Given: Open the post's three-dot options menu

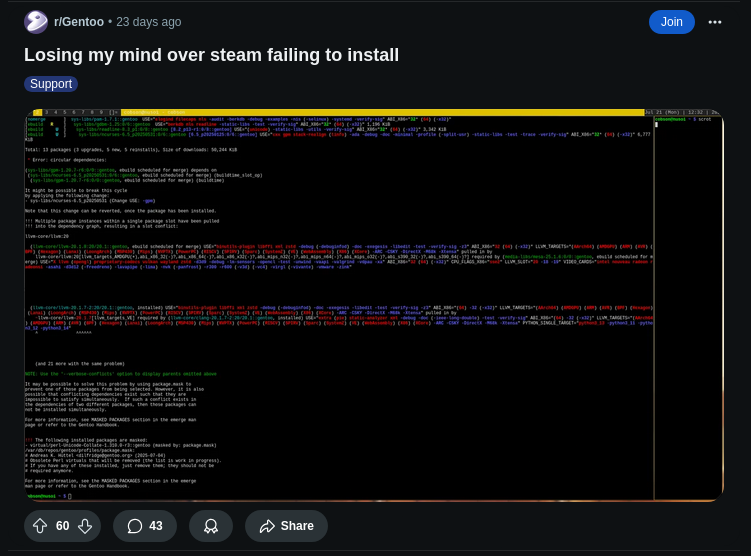Looking at the screenshot, I should pyautogui.click(x=715, y=22).
